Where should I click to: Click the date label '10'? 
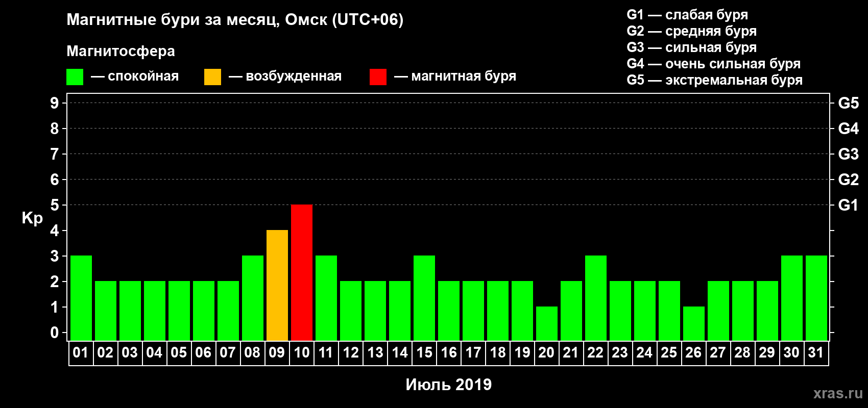point(301,352)
